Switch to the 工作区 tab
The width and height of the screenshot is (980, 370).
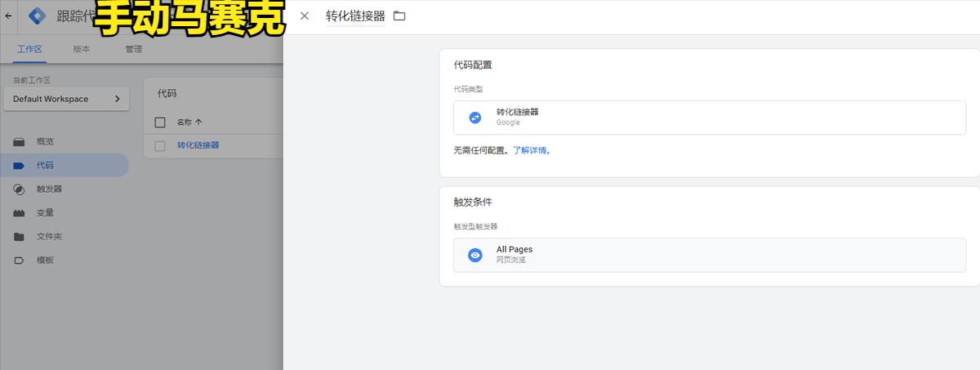(29, 49)
